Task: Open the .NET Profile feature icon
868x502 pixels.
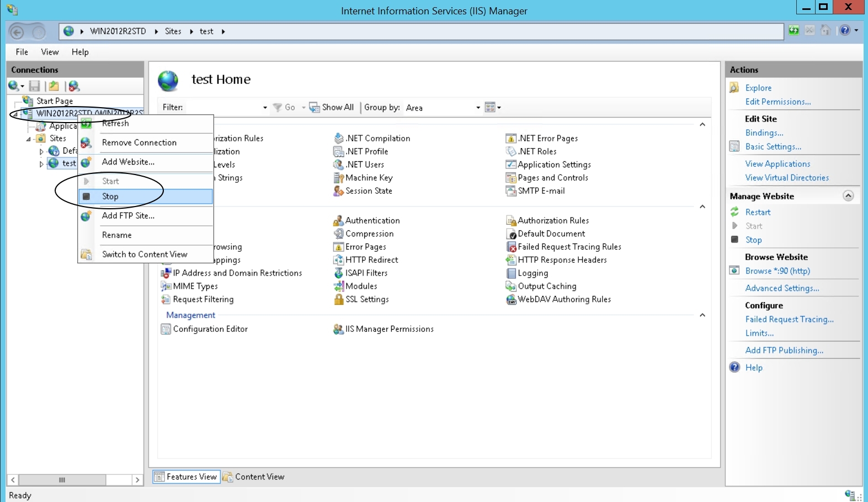Action: (339, 151)
